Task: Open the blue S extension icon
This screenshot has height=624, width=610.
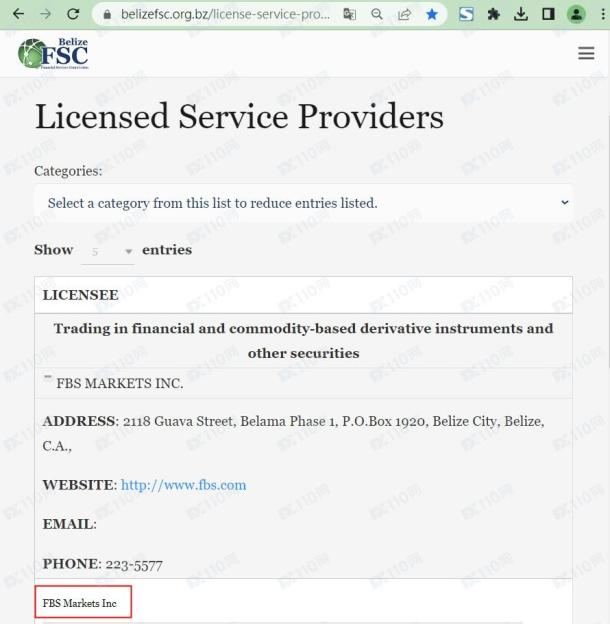Action: 466,14
